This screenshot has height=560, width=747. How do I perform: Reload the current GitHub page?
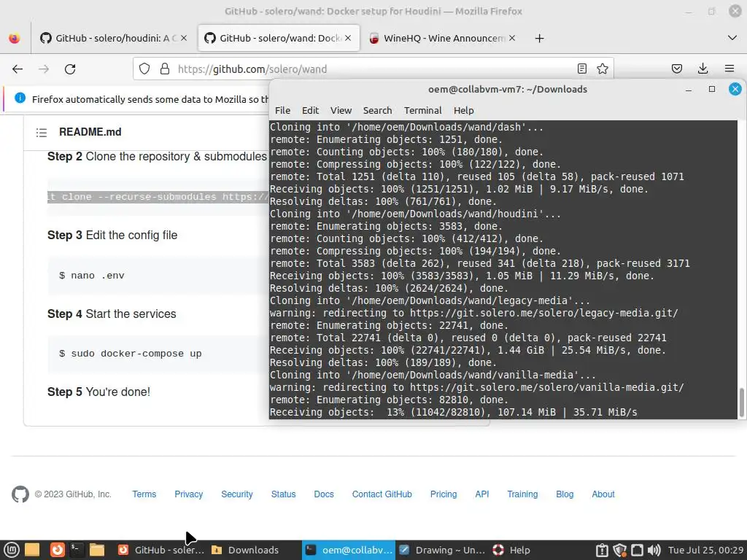(x=70, y=69)
